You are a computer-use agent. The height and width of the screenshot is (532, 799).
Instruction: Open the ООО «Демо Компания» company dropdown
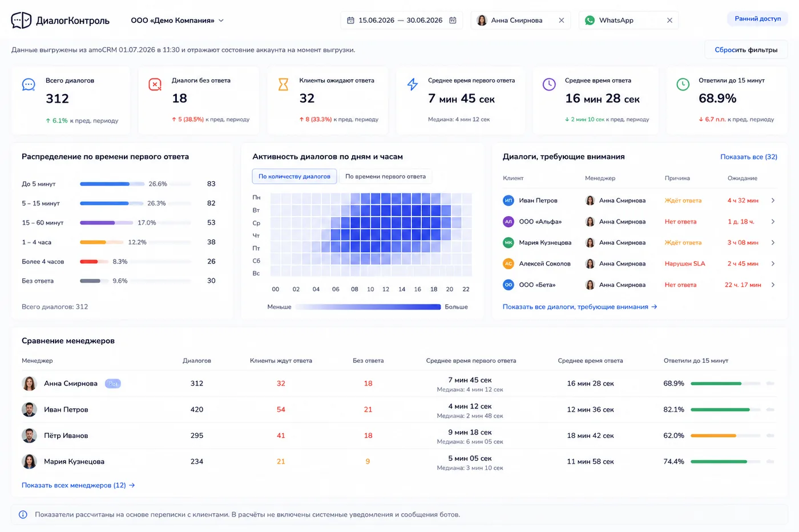[x=177, y=21]
